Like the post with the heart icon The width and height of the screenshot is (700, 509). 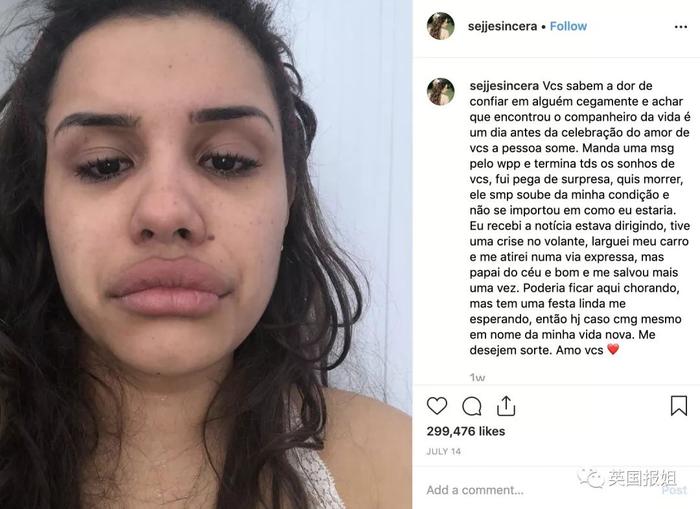(437, 406)
